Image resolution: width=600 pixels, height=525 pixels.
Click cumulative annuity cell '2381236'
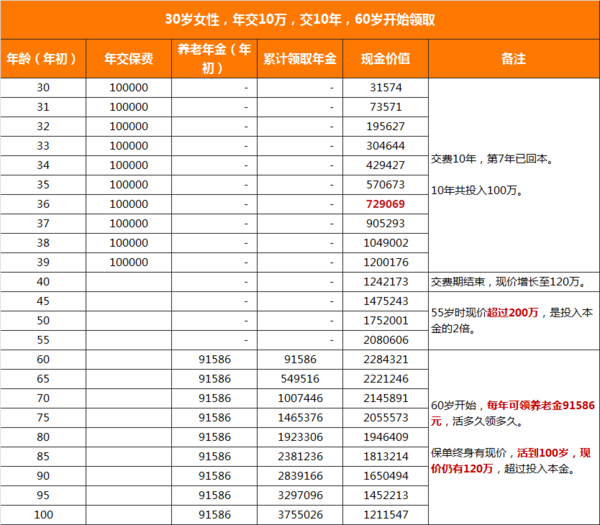[x=300, y=457]
